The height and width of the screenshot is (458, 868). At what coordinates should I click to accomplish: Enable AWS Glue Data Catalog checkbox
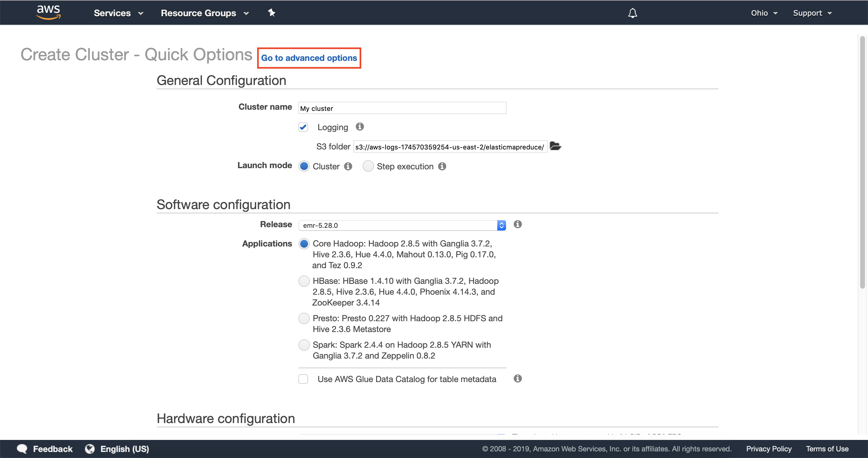303,379
